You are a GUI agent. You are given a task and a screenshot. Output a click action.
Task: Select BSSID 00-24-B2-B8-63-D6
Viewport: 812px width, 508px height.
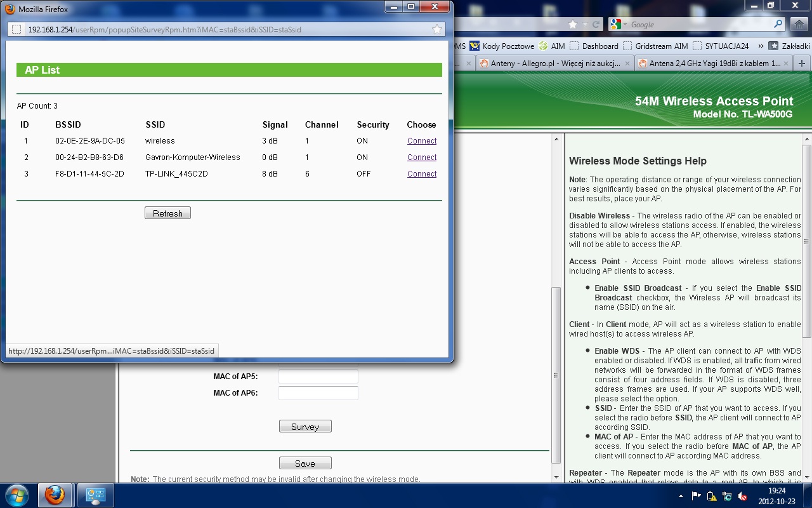tap(89, 157)
